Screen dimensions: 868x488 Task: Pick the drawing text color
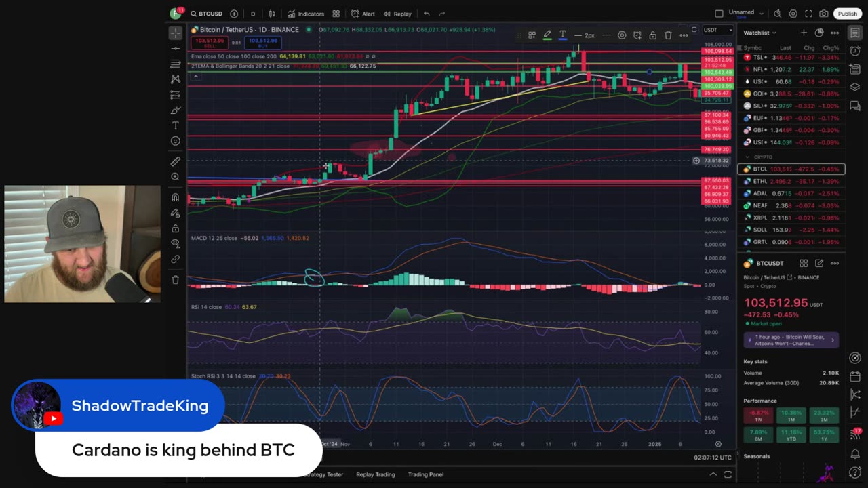point(562,35)
